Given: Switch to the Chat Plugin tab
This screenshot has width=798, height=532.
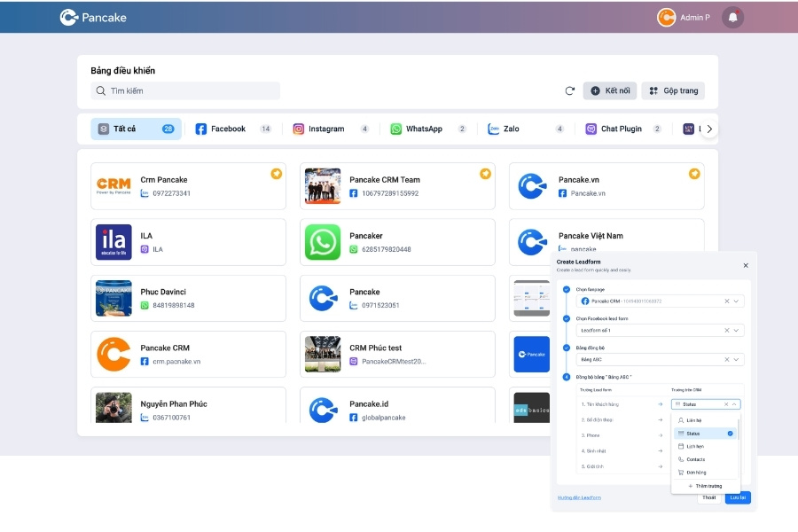Looking at the screenshot, I should pos(623,129).
